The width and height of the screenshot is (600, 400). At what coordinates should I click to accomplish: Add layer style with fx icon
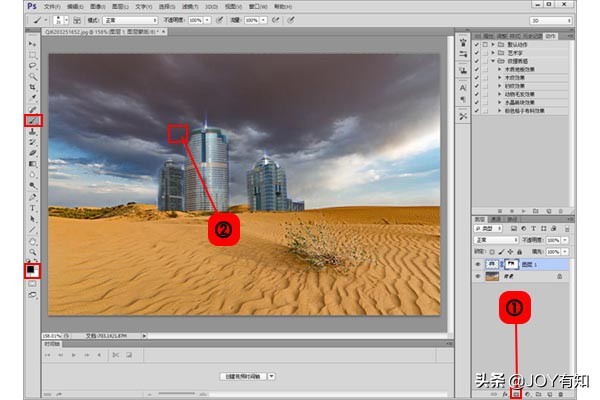505,394
